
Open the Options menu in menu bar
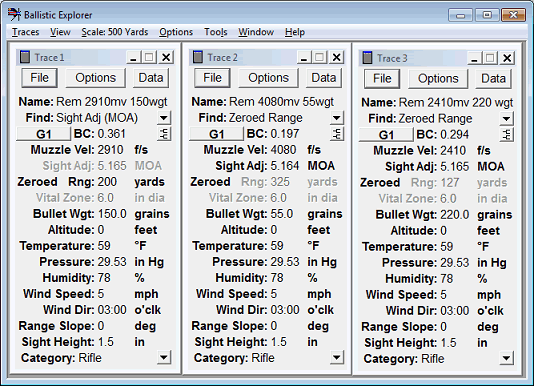176,32
